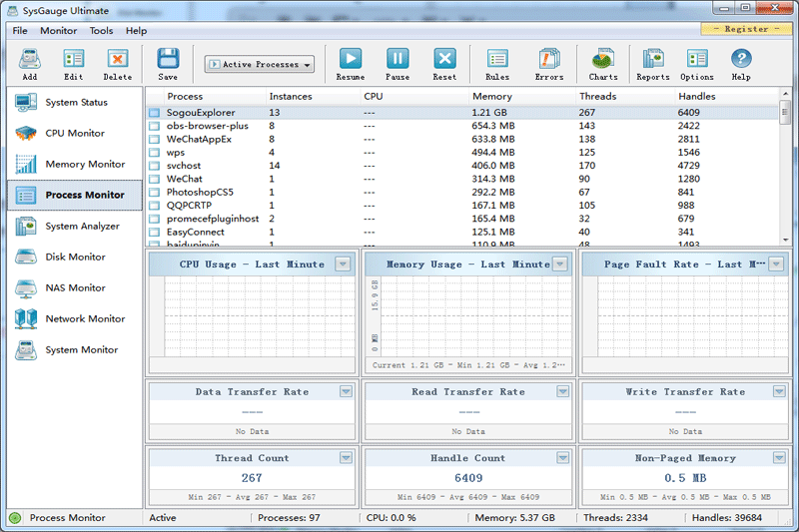Screen dimensions: 799x532
Task: Open System Monitor in sidebar
Action: (x=74, y=349)
